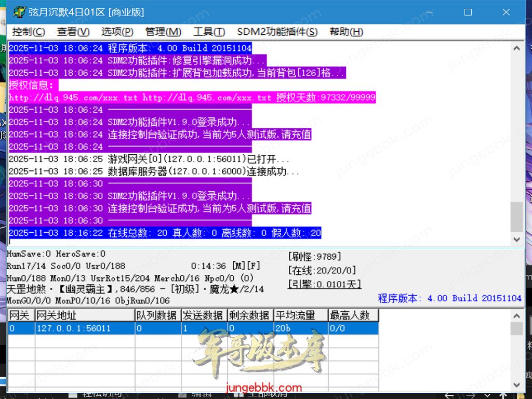Select the 网关地址 column header

click(85, 315)
